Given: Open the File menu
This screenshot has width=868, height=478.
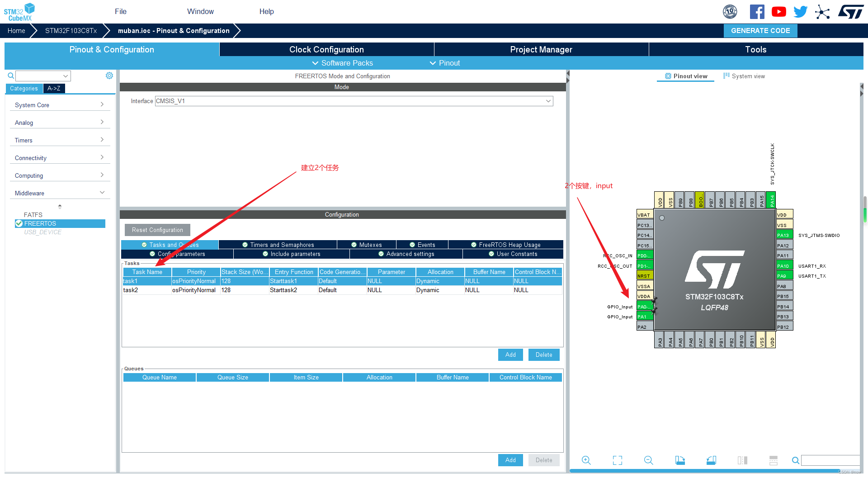Looking at the screenshot, I should 121,11.
